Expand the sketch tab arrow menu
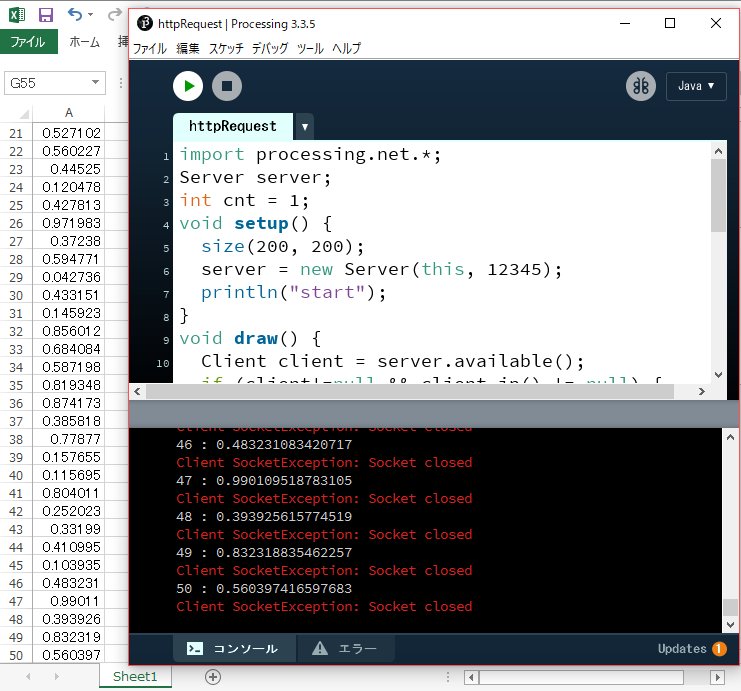Viewport: 741px width, 691px height. (x=305, y=127)
